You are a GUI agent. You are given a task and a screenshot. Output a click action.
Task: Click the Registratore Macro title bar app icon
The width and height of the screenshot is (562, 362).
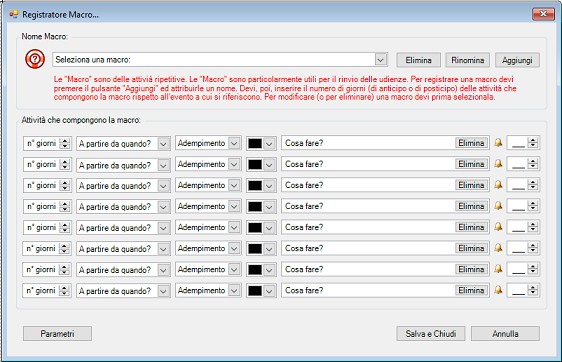[x=14, y=14]
